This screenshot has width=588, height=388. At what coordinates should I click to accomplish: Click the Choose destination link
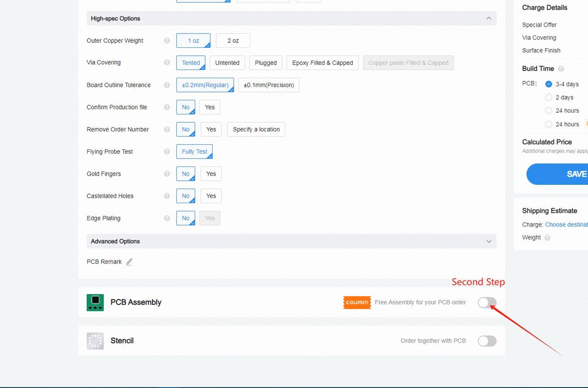point(566,224)
